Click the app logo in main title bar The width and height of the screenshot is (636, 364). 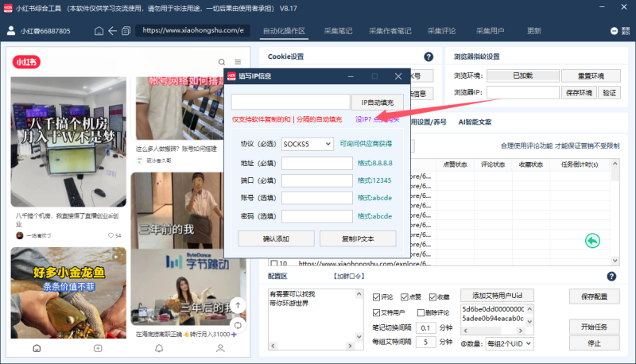pyautogui.click(x=8, y=8)
